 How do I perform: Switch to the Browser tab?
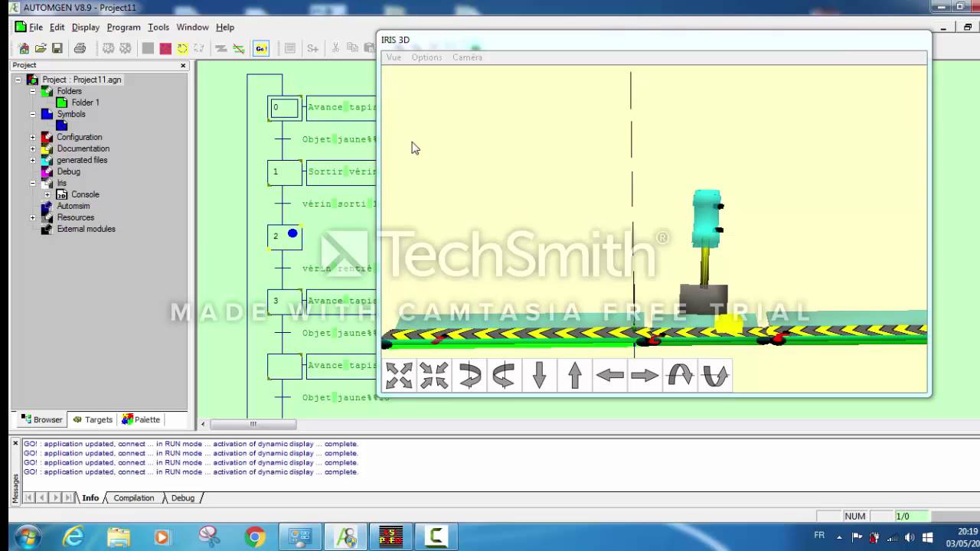41,419
